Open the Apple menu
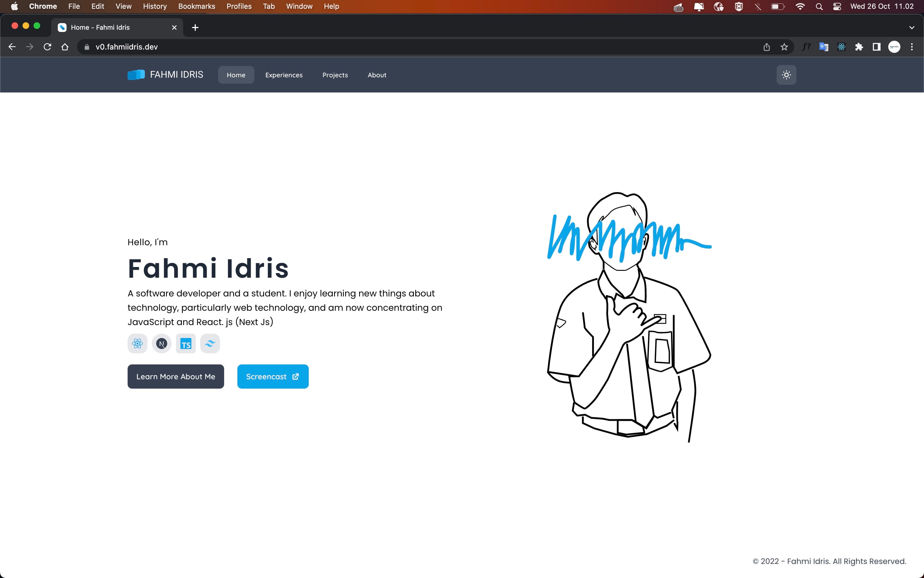Image resolution: width=924 pixels, height=578 pixels. tap(15, 6)
